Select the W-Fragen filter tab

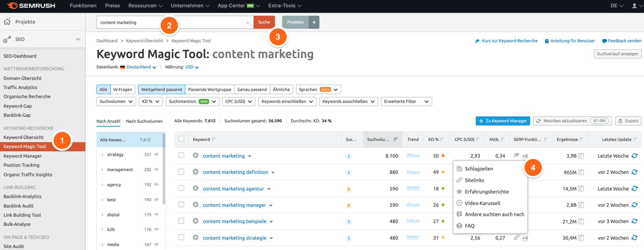click(x=123, y=89)
